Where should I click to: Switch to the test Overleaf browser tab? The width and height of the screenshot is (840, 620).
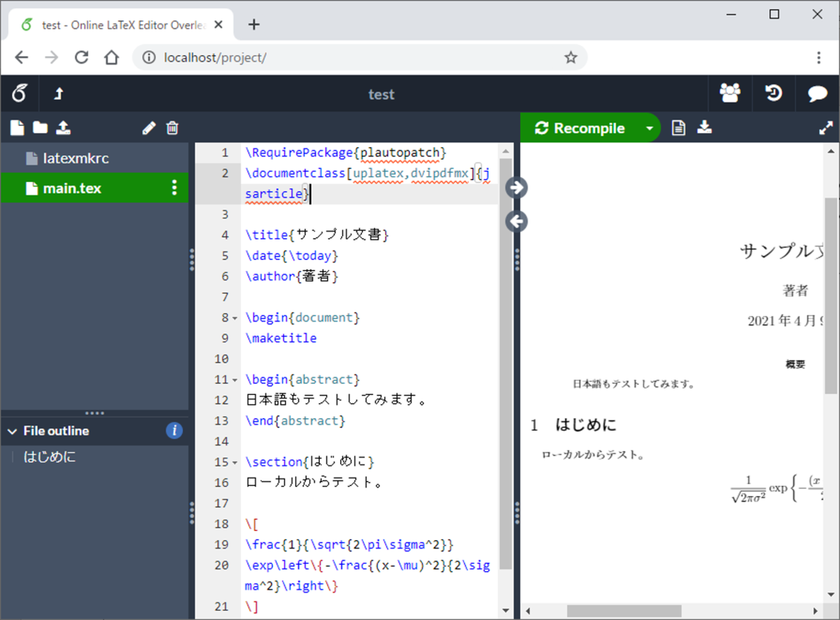pos(119,25)
